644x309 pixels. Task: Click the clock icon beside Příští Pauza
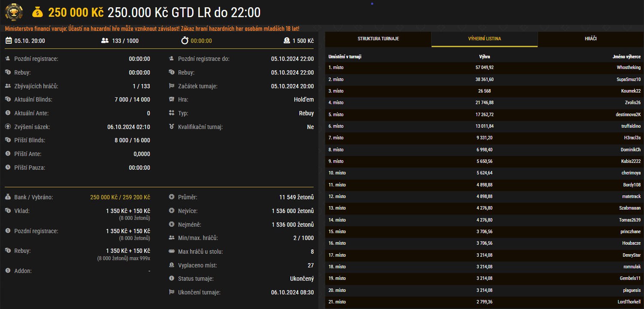coord(8,168)
